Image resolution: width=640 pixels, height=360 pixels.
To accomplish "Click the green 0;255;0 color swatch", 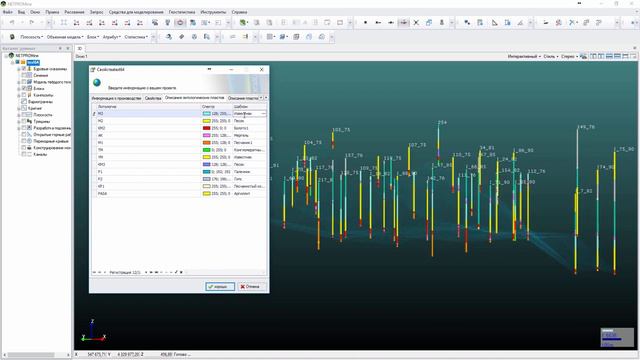I will click(x=207, y=150).
